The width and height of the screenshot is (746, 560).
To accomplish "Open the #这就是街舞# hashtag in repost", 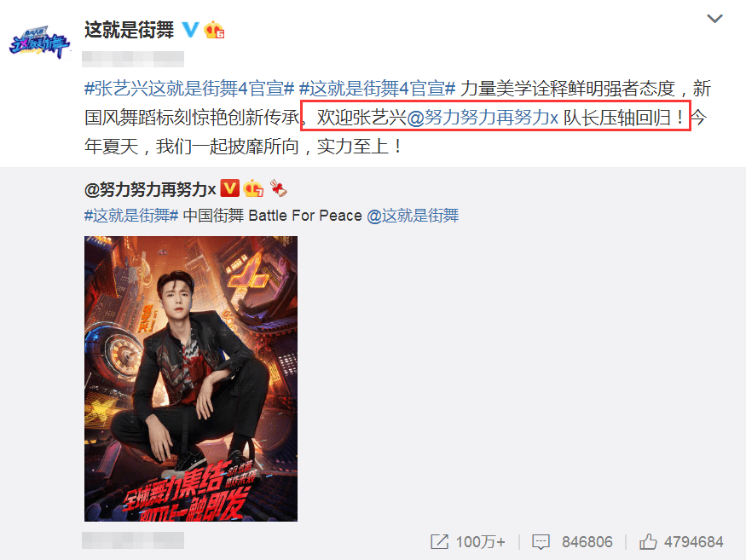I will (131, 216).
